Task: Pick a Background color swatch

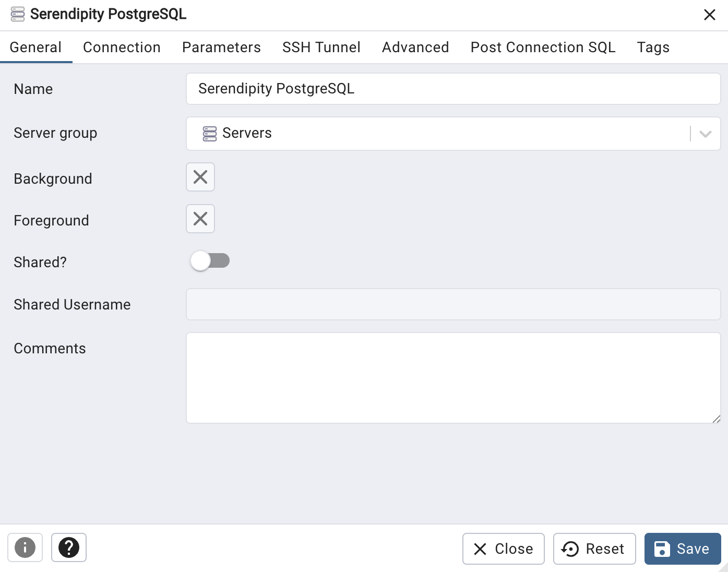Action: click(200, 177)
